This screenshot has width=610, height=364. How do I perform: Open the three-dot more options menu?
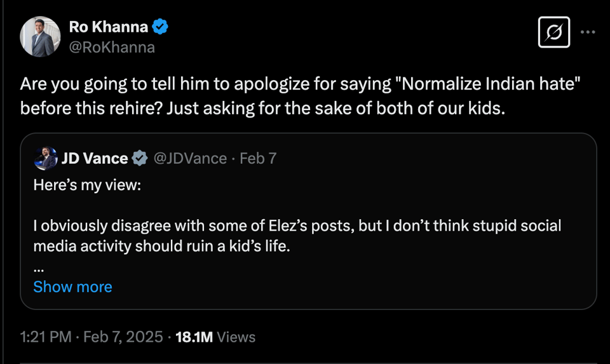click(588, 32)
